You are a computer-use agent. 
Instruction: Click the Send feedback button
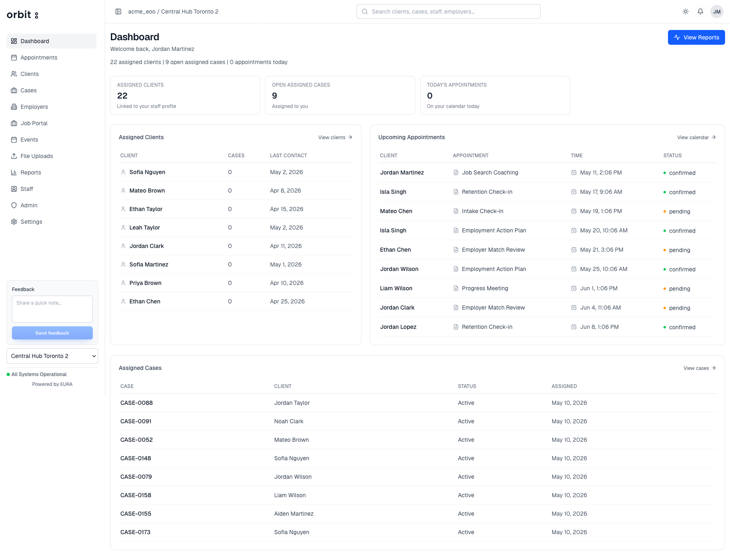point(52,333)
